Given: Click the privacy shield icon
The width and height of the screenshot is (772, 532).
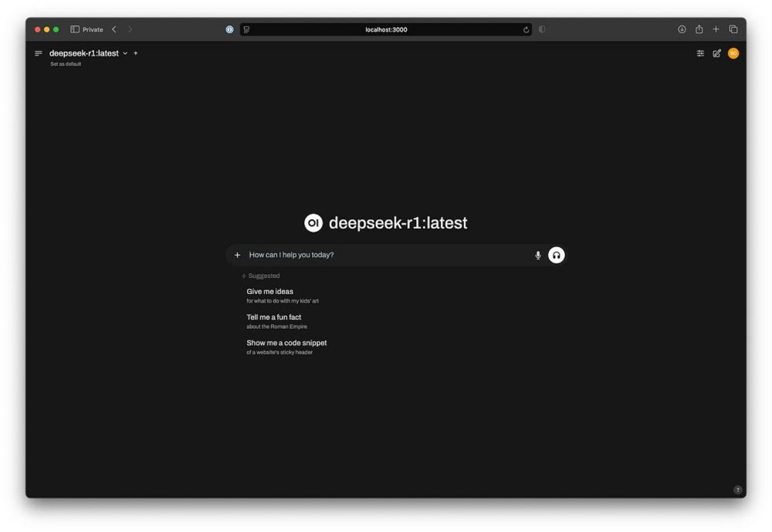Looking at the screenshot, I should pyautogui.click(x=542, y=29).
